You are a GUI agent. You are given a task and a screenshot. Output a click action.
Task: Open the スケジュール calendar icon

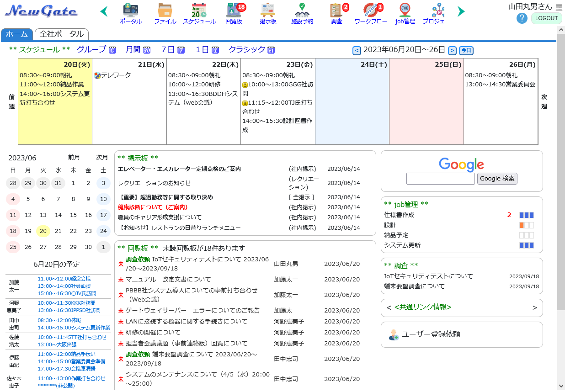[199, 11]
